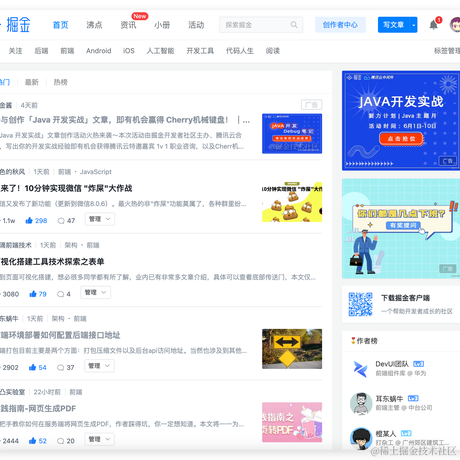Select the iOS category tab

[x=129, y=51]
